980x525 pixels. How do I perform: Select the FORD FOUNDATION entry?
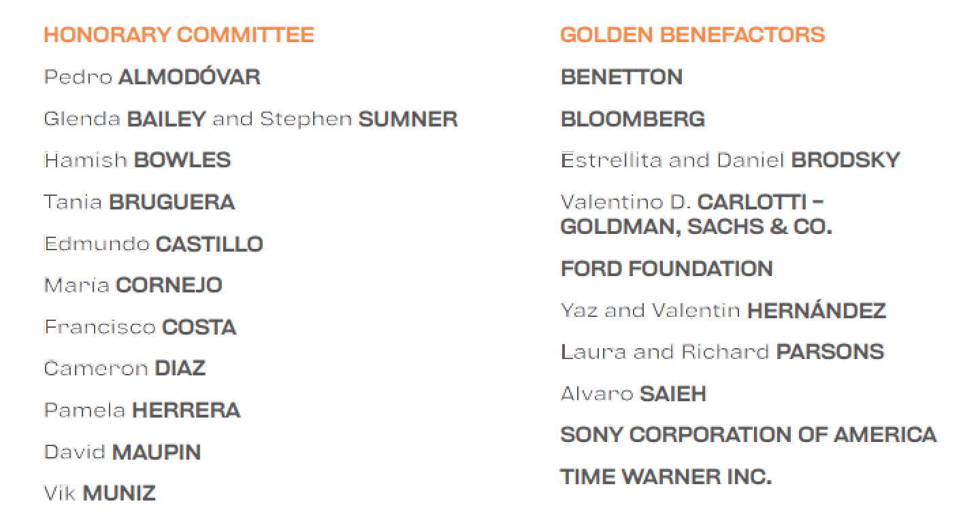666,269
